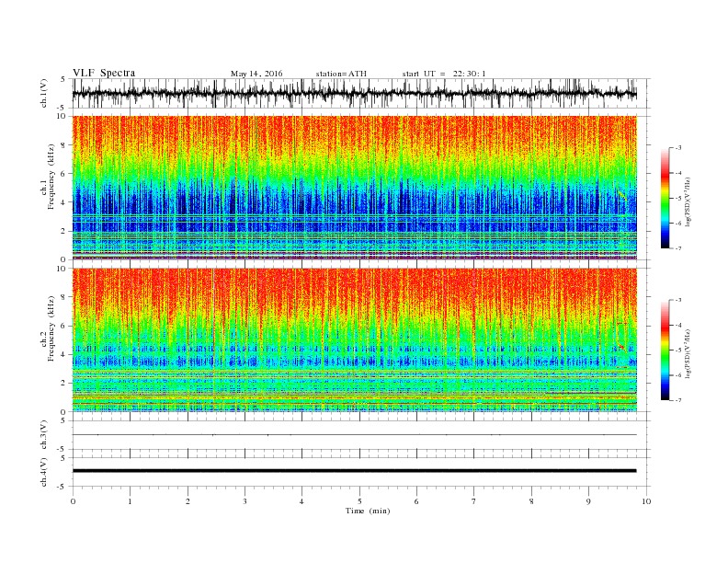Click the ch.2 spectrogram color scale bar
The width and height of the screenshot is (728, 563).
pos(665,350)
